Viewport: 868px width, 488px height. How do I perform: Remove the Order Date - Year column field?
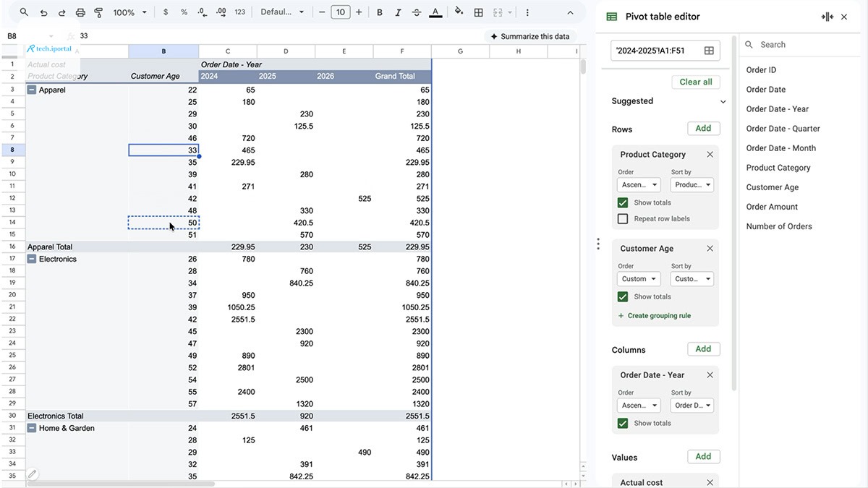(x=710, y=374)
